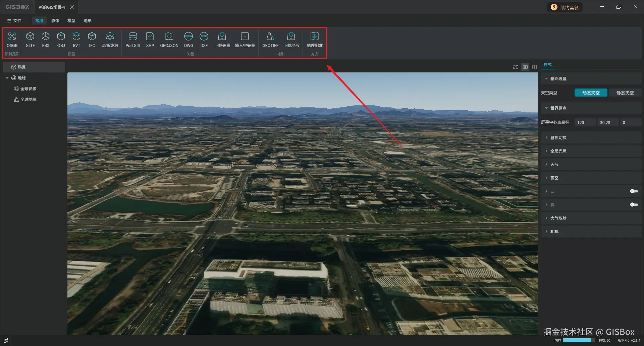Click the FPS: 60 status readout

click(604, 340)
